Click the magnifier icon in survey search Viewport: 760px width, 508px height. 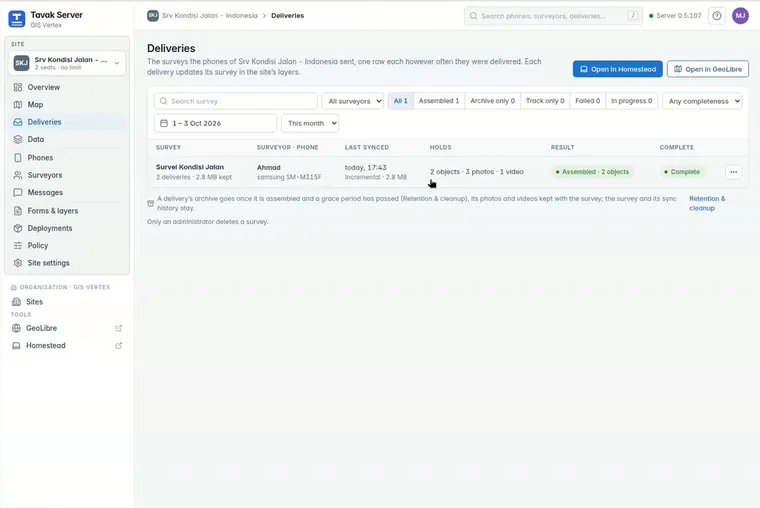163,101
